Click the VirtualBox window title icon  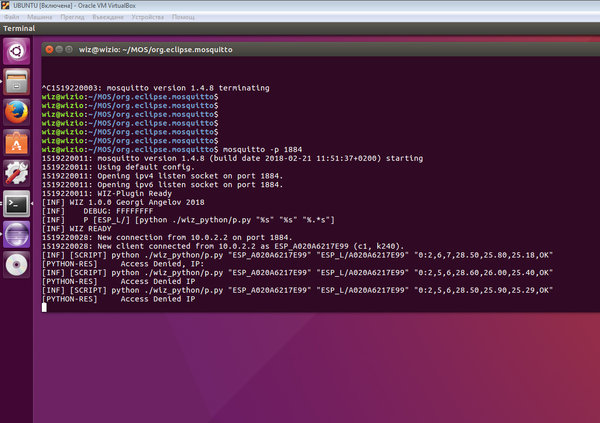[x=5, y=5]
